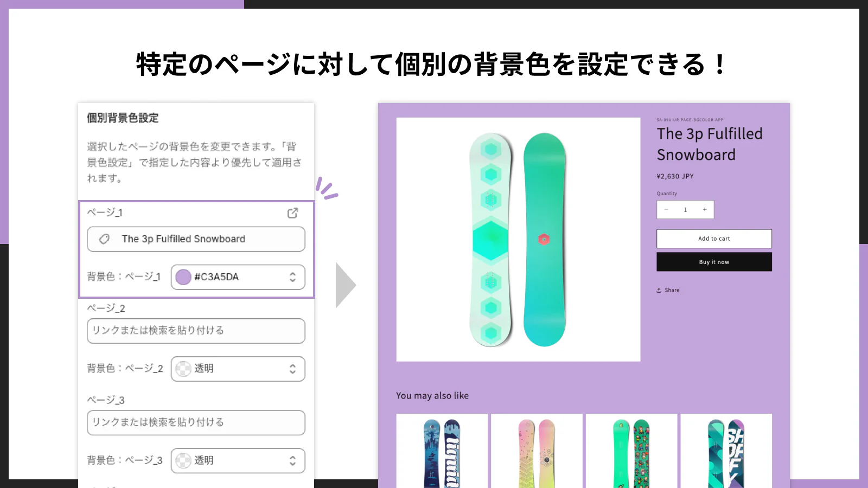Open the main snowboard product image
This screenshot has height=488, width=868.
pos(518,240)
